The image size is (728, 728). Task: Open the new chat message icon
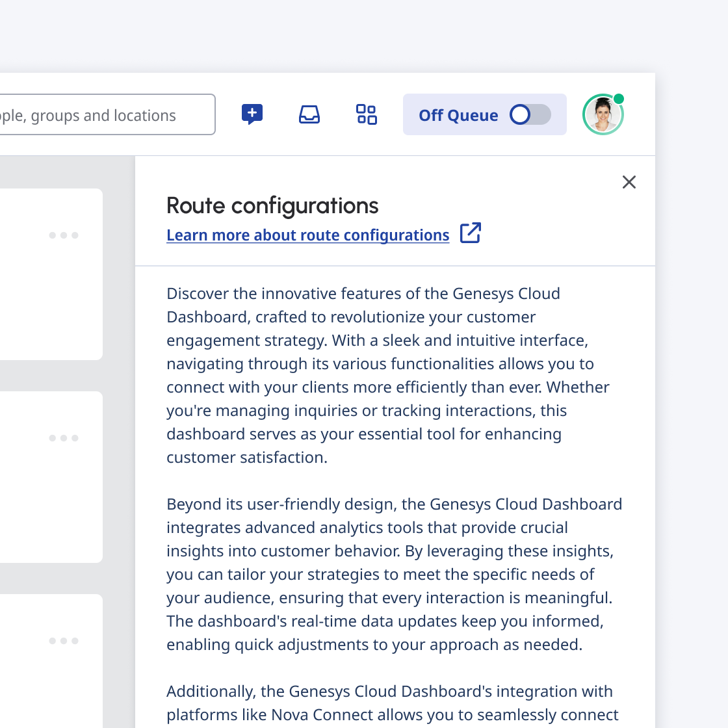point(252,114)
